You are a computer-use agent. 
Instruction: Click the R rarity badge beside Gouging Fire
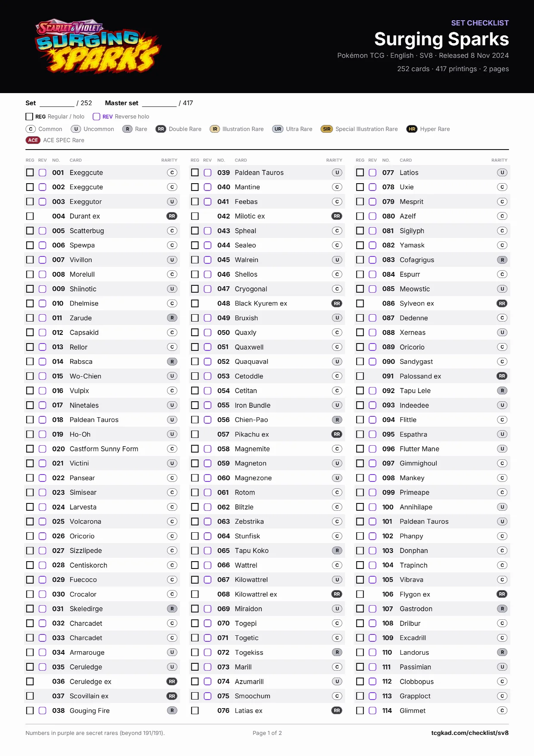[x=172, y=710]
